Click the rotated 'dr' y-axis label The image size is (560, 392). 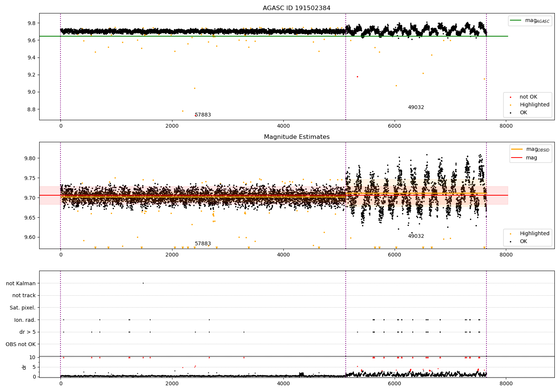click(x=24, y=367)
